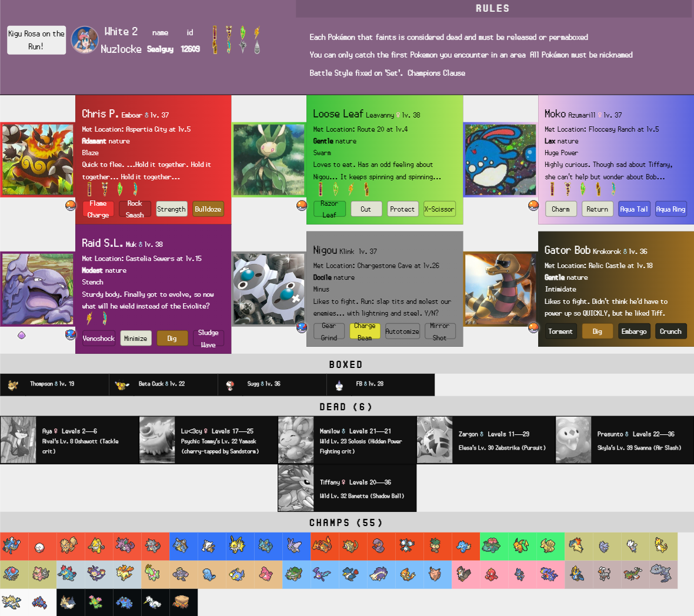This screenshot has height=616, width=694.
Task: Select the Arcanine sprite in Champs
Action: pos(69,545)
